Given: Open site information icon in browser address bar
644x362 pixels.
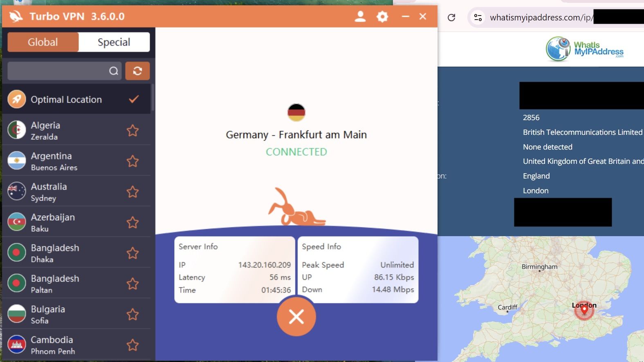Looking at the screenshot, I should pyautogui.click(x=478, y=18).
